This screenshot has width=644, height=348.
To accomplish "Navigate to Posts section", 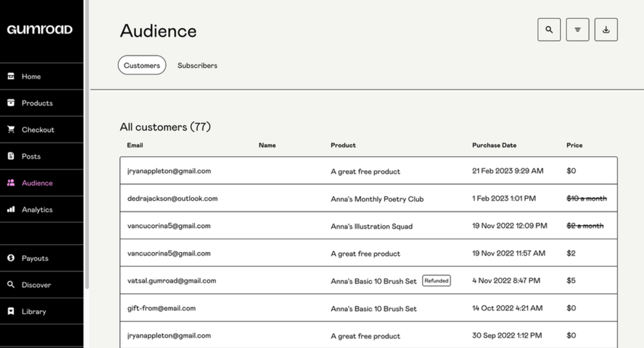I will coord(41,157).
